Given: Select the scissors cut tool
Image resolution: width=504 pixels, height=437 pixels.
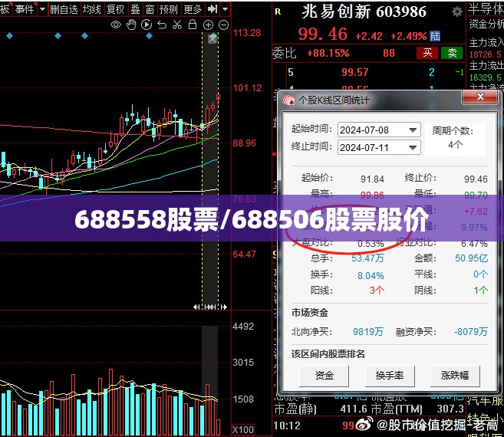Looking at the screenshot, I should tap(177, 25).
